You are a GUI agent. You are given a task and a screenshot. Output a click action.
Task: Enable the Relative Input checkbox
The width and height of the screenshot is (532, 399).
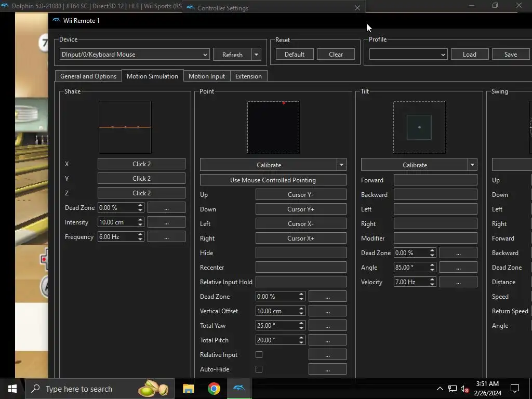259,354
